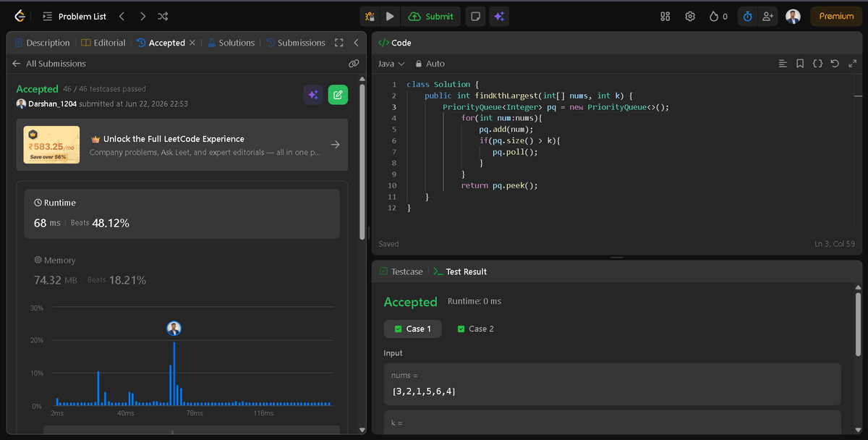Maximize the left panel with fullscreen icon
Viewport: 868px width, 440px height.
coord(339,43)
